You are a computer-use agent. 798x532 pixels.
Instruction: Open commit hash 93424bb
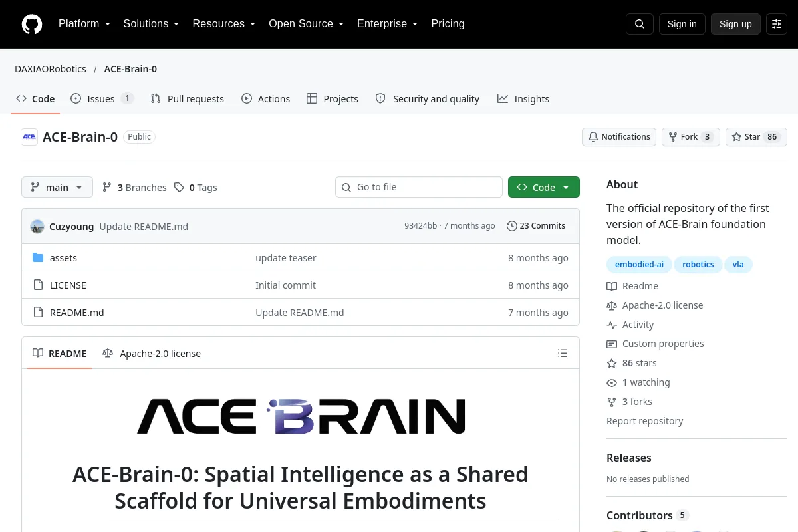tap(421, 226)
